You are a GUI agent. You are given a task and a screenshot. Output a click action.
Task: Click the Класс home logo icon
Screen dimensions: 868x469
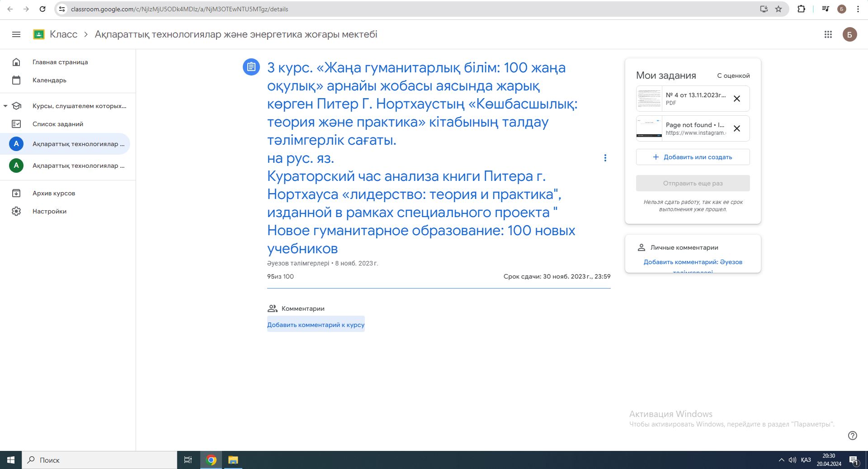point(39,34)
